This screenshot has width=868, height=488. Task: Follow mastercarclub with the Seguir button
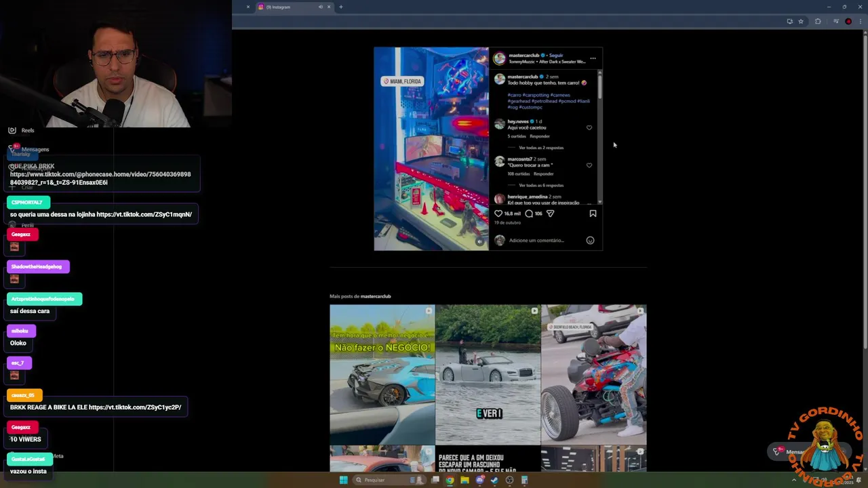[x=556, y=56]
